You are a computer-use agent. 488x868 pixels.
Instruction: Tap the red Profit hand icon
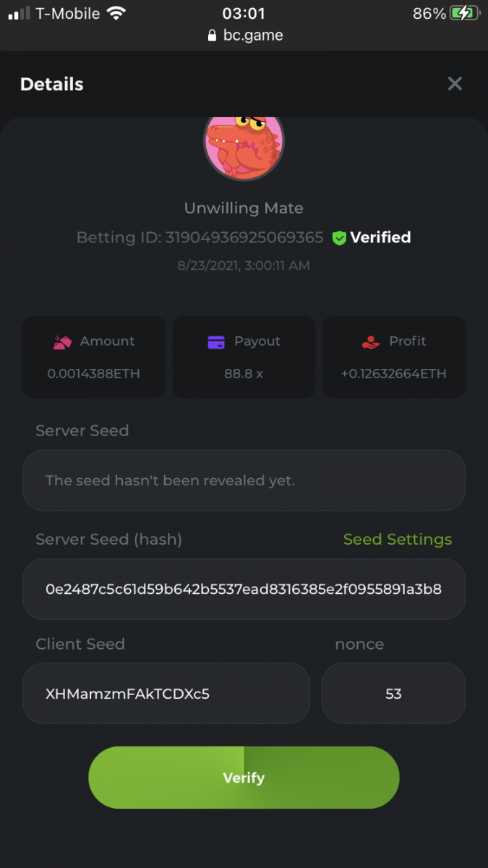click(x=370, y=342)
